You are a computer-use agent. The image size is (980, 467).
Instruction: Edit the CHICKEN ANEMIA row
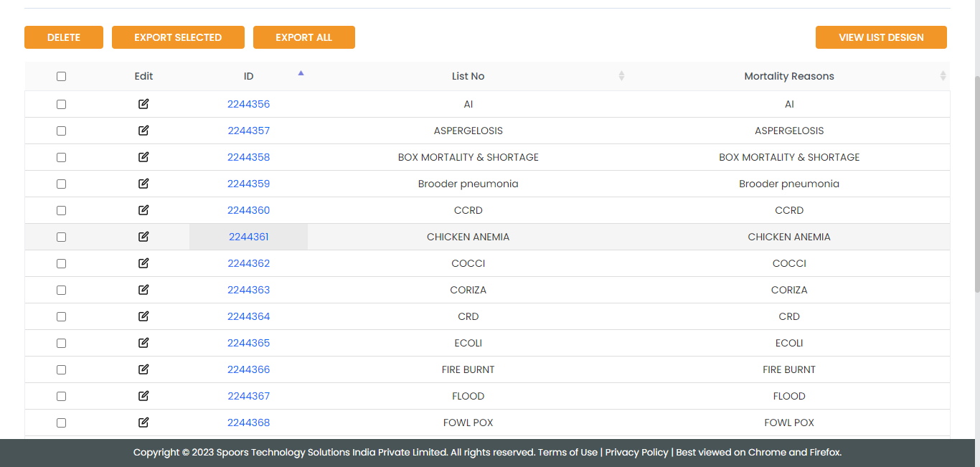(143, 237)
